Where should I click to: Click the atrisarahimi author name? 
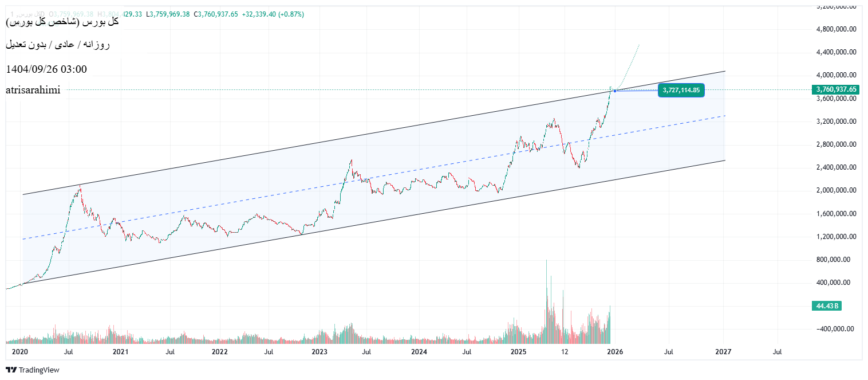click(33, 90)
